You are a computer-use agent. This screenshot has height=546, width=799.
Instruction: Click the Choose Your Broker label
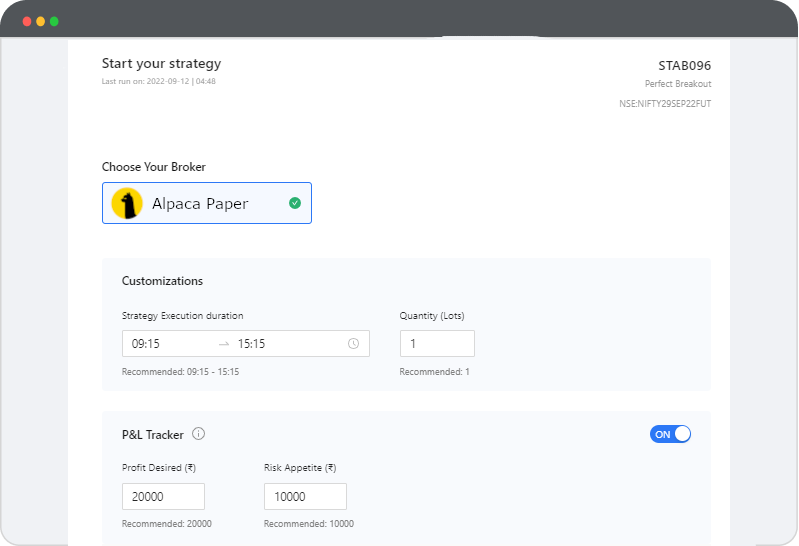click(154, 167)
